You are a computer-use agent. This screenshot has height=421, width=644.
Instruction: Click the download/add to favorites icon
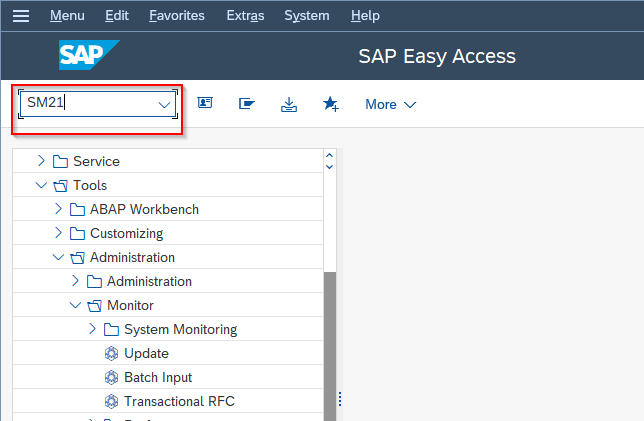289,104
